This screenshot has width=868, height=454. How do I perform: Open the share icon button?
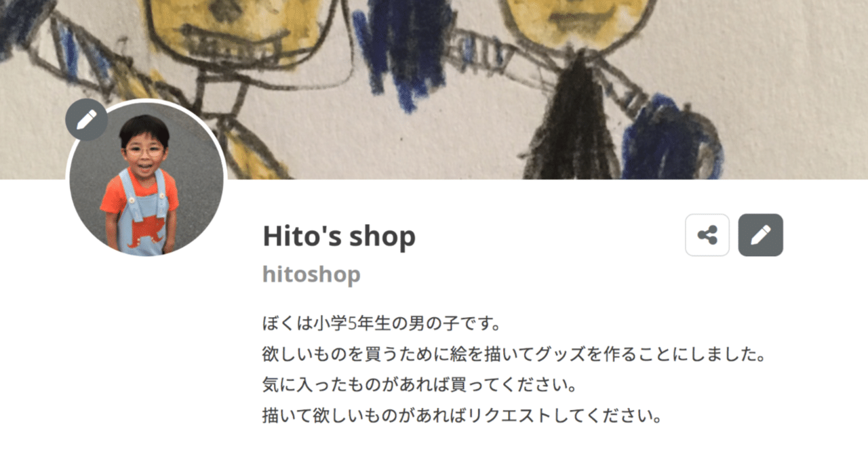coord(707,235)
